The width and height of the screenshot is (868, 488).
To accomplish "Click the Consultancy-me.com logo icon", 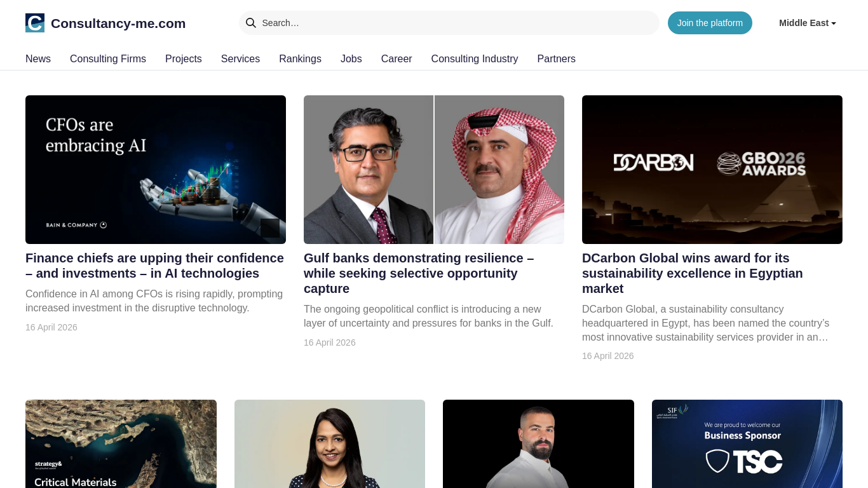I will 35,23.
